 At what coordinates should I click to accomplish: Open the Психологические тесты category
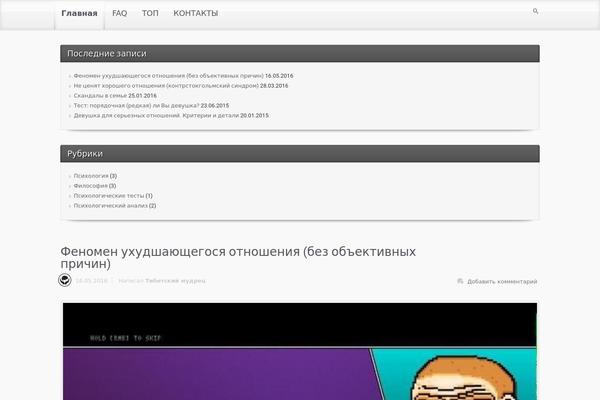tap(109, 196)
